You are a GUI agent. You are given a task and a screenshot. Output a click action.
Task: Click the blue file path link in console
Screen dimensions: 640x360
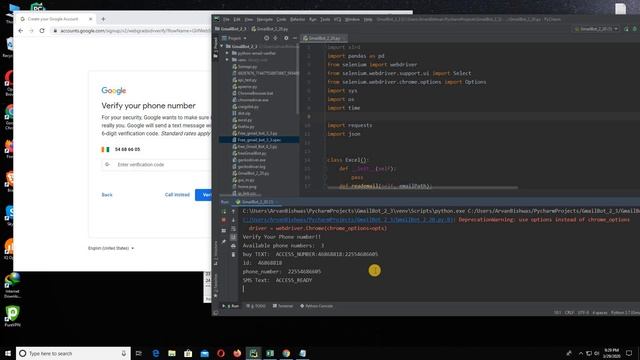point(348,220)
